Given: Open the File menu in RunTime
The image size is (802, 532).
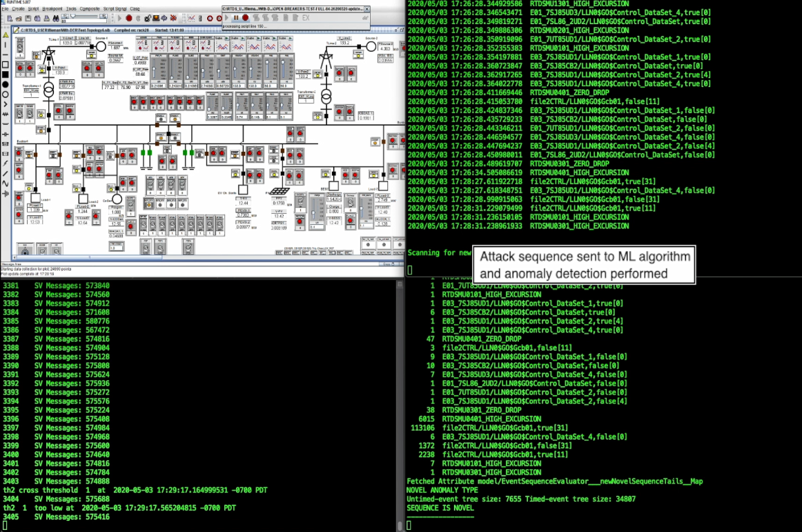Looking at the screenshot, I should tap(5, 9).
